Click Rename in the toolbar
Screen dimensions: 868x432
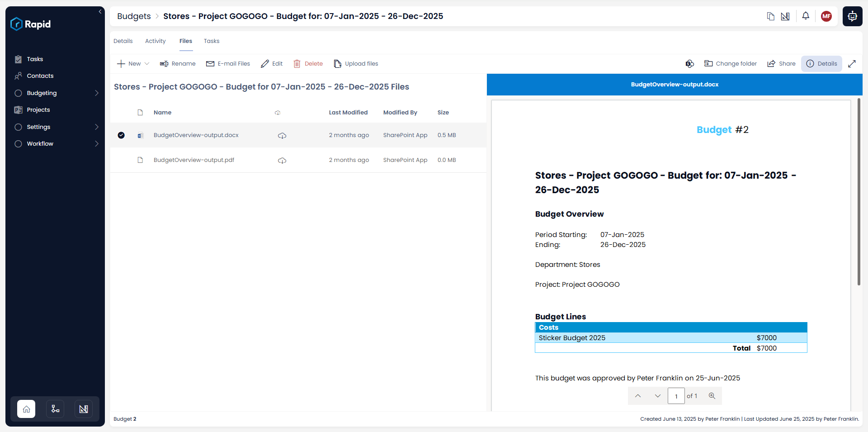[178, 64]
